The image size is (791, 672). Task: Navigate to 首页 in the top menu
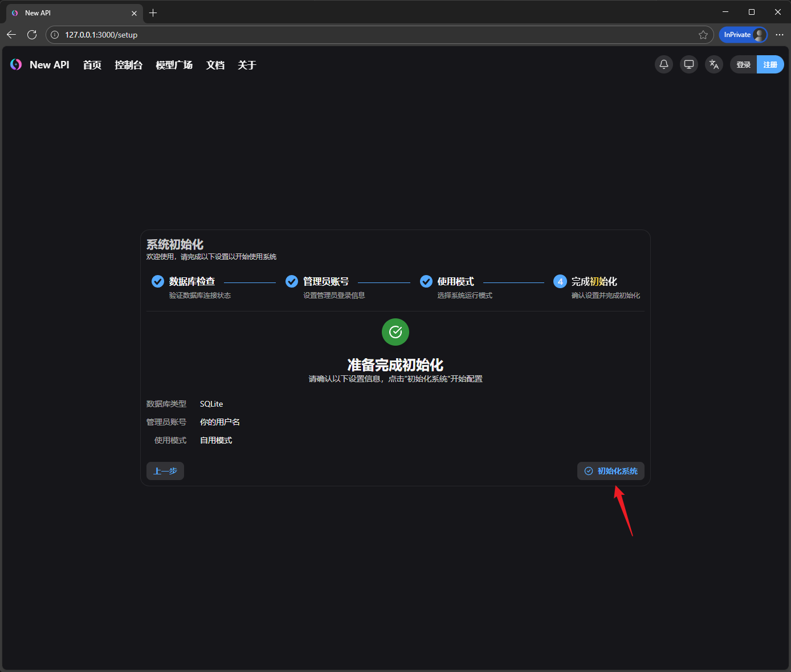click(92, 65)
